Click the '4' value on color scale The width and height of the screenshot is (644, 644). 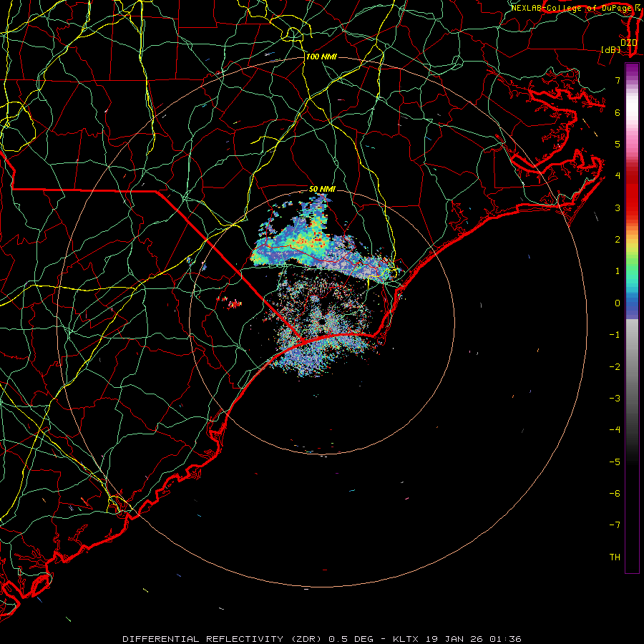(618, 176)
